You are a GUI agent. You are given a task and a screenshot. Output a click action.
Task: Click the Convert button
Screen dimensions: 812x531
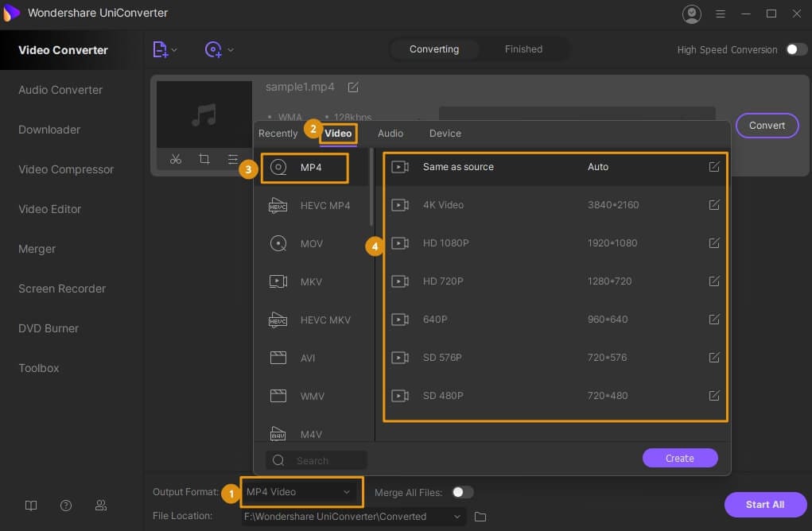(x=767, y=126)
